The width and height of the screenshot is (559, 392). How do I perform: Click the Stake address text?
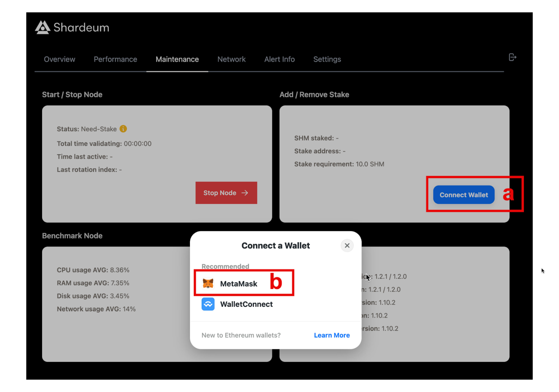[x=320, y=151]
